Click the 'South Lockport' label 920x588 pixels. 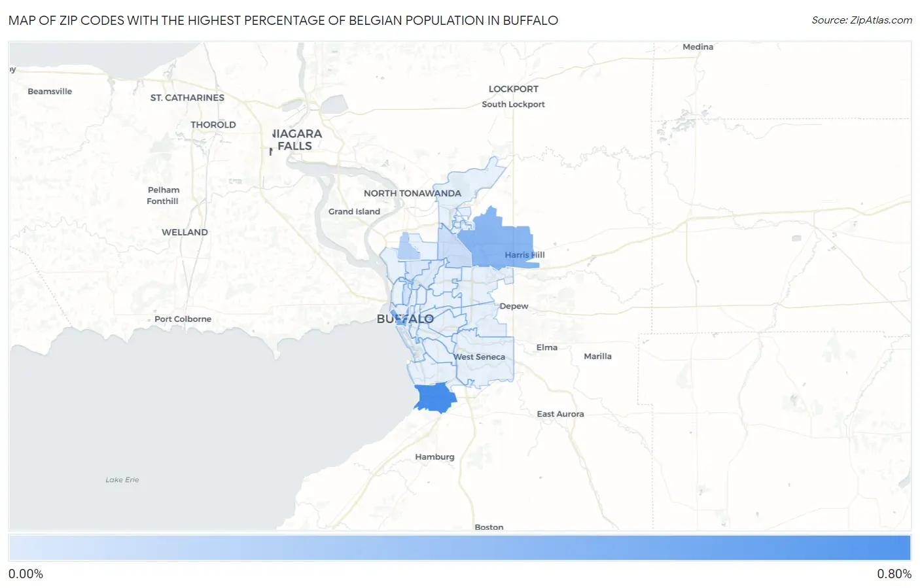(513, 104)
